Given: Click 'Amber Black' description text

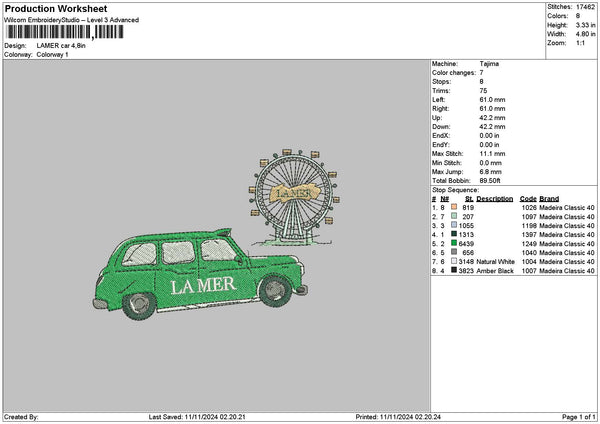Looking at the screenshot, I should tap(495, 271).
